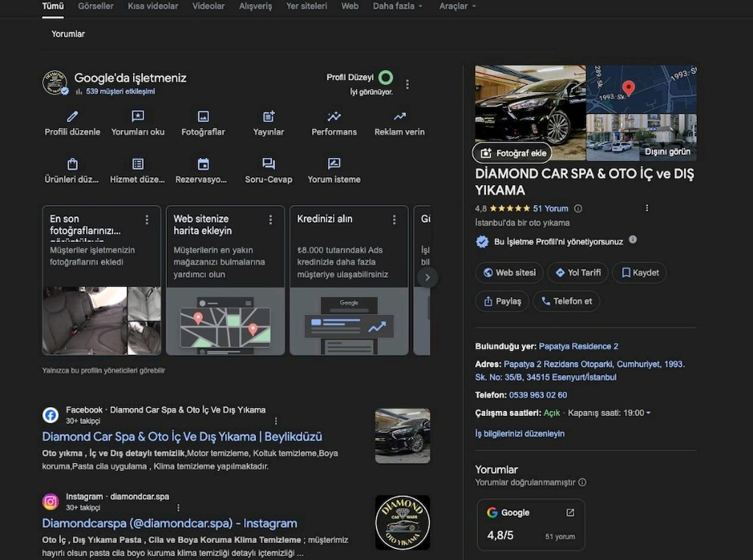Open Yorumları oku reviews icon
The image size is (753, 560).
pyautogui.click(x=138, y=116)
